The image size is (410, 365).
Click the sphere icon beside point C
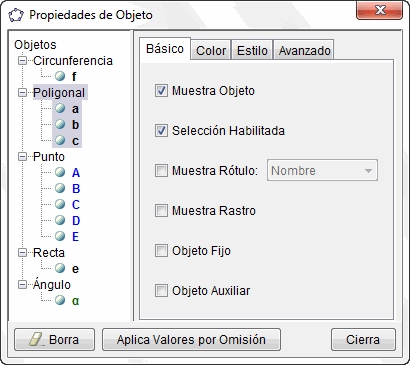coord(60,204)
